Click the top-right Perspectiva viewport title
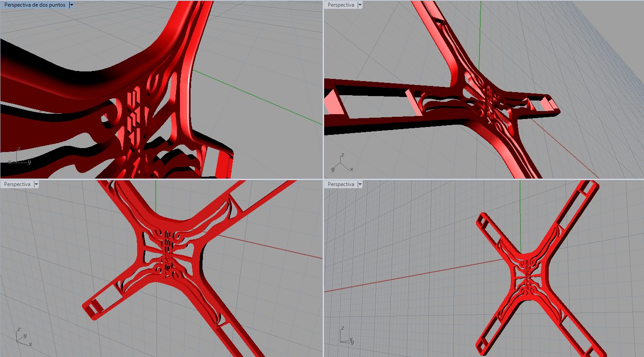This screenshot has height=357, width=644. tap(341, 5)
